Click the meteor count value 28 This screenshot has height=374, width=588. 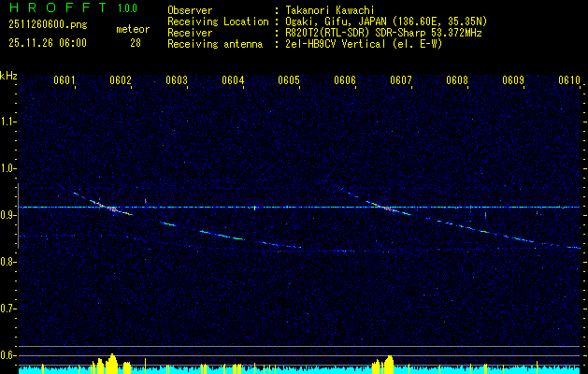point(136,43)
